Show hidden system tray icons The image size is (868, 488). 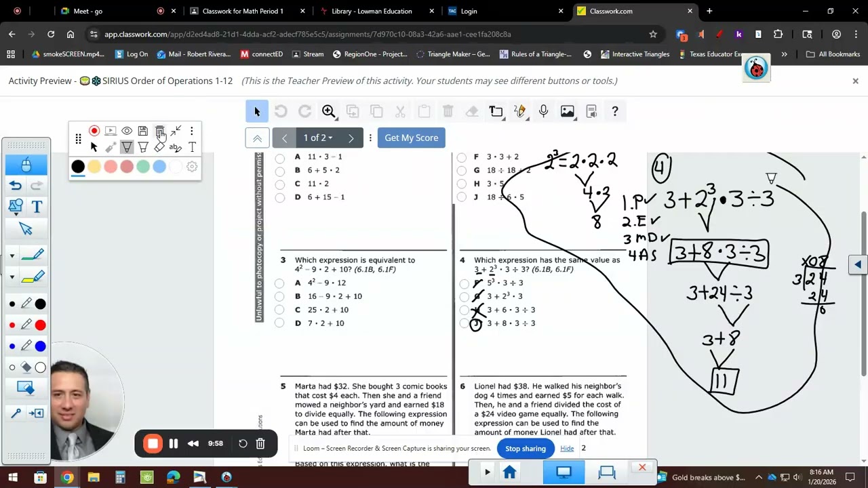(759, 478)
